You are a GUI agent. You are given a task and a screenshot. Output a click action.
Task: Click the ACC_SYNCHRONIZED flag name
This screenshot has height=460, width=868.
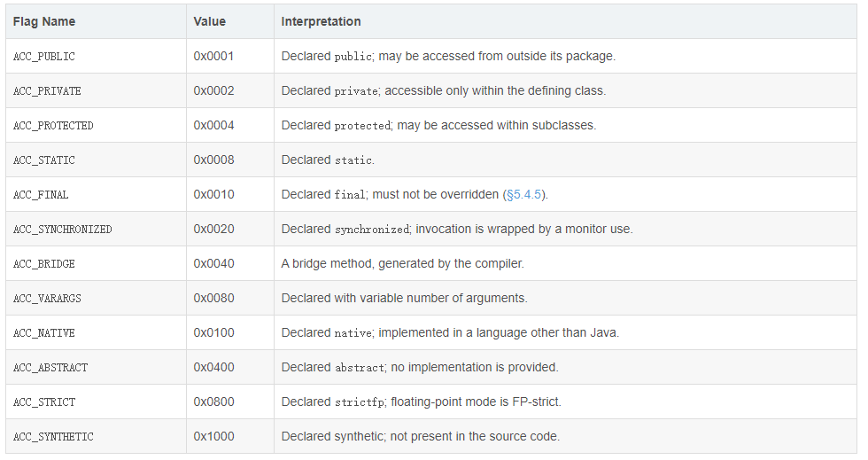click(63, 230)
